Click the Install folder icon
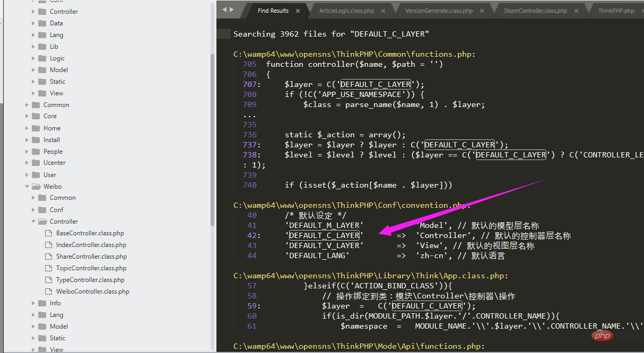Viewport: 644px width, 353px height. tap(36, 140)
